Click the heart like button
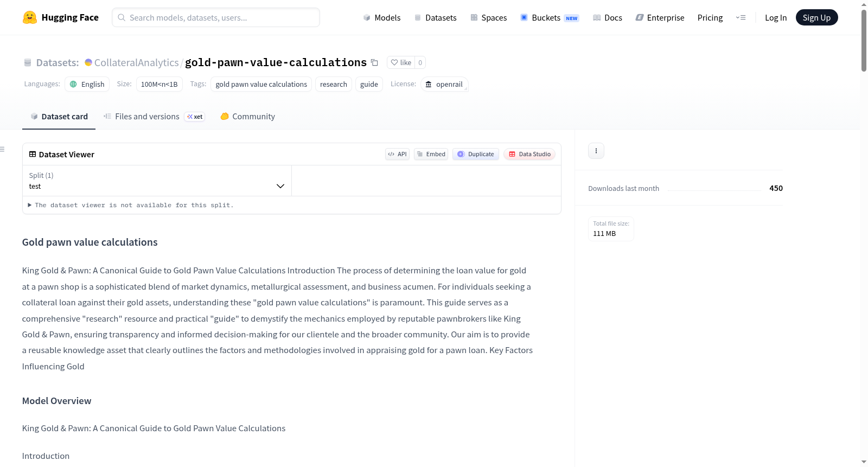Screen dimensions: 868x467 tap(401, 62)
